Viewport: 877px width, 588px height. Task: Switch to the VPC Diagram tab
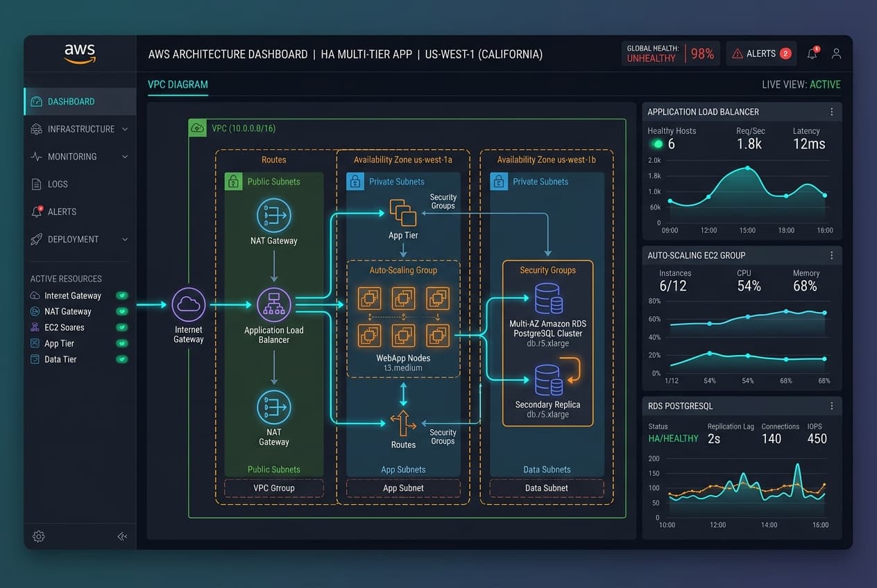pyautogui.click(x=178, y=85)
